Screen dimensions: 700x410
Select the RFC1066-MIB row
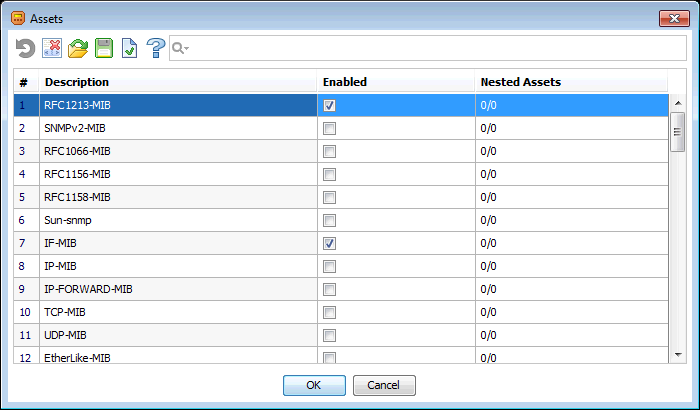pyautogui.click(x=341, y=151)
